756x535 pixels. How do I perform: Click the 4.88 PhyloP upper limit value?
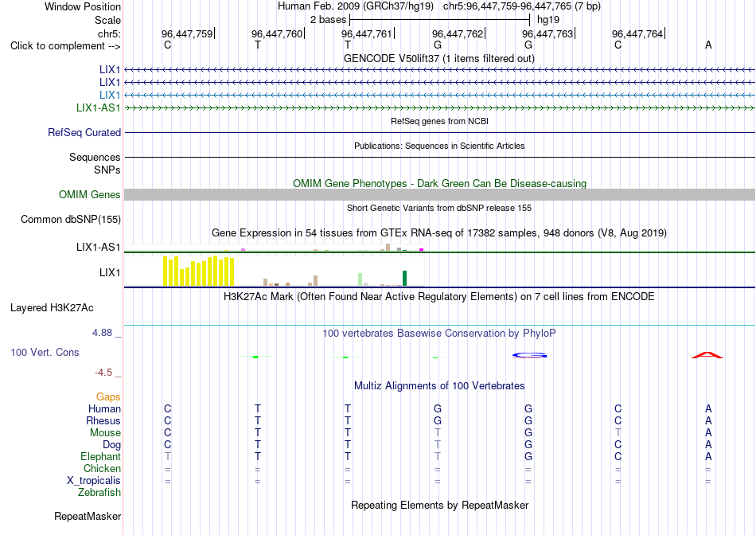102,333
